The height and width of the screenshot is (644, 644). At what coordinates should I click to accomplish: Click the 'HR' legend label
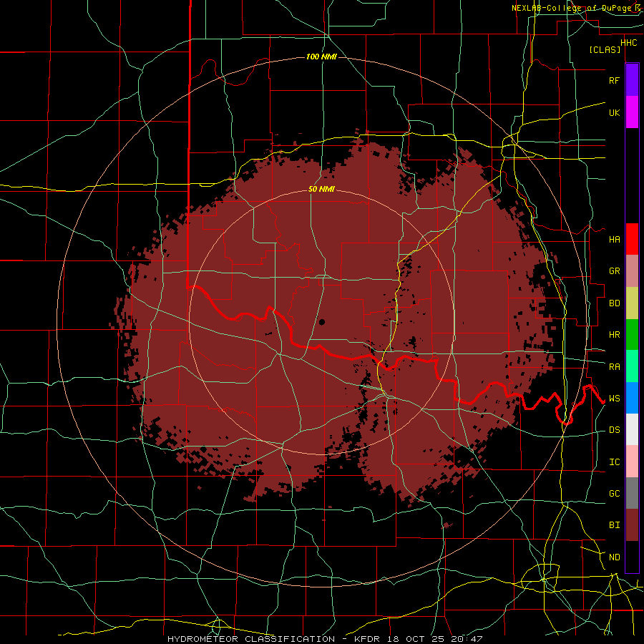tap(614, 335)
